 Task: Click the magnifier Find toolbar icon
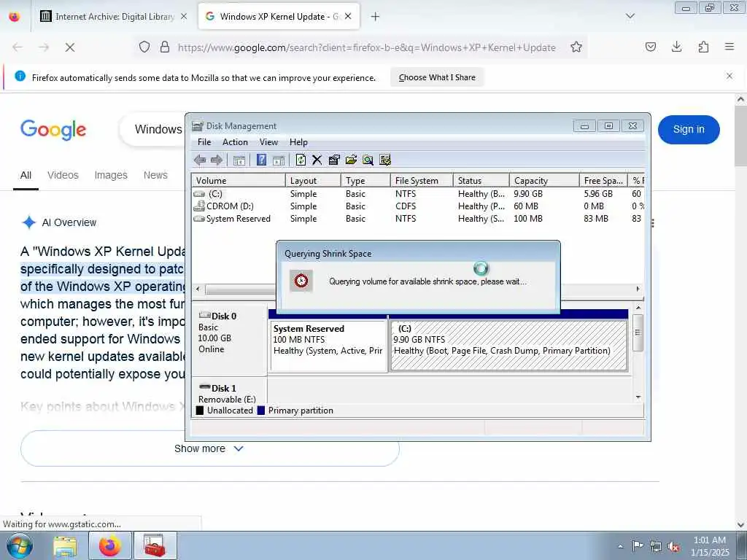pyautogui.click(x=368, y=160)
